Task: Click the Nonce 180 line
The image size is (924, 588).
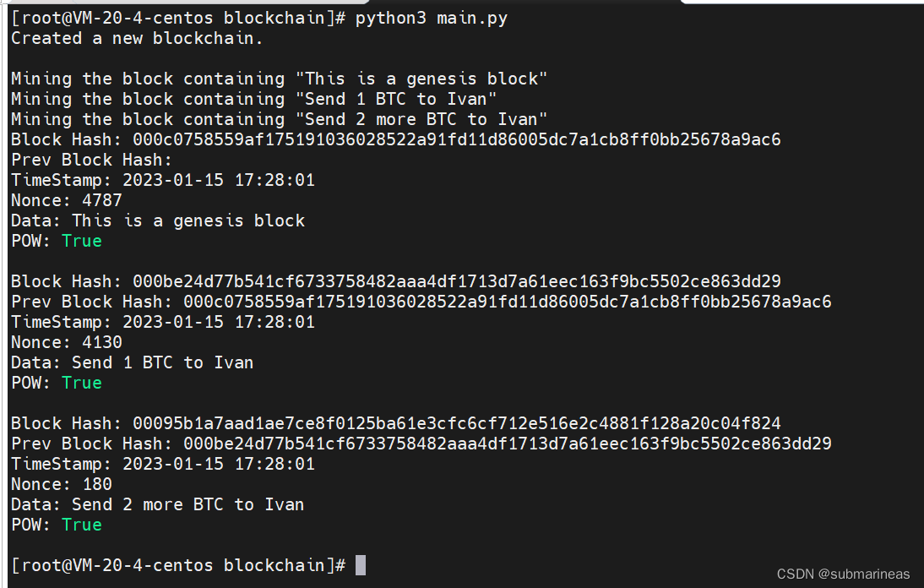Action: pyautogui.click(x=62, y=484)
